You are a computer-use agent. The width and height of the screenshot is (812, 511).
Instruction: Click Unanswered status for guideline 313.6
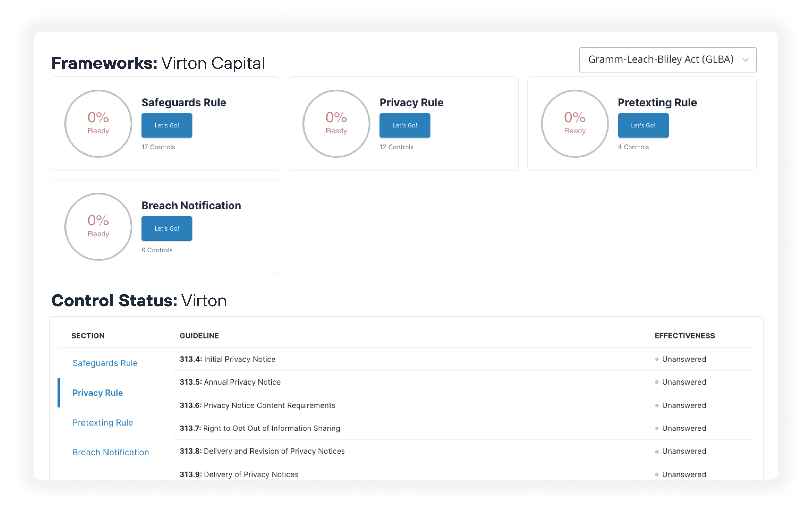click(x=681, y=405)
